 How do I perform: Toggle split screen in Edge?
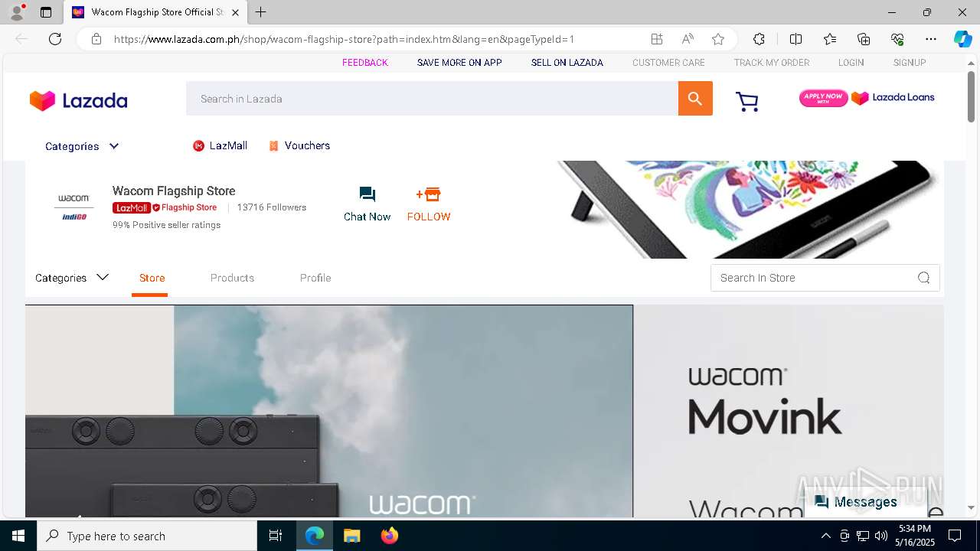(795, 39)
